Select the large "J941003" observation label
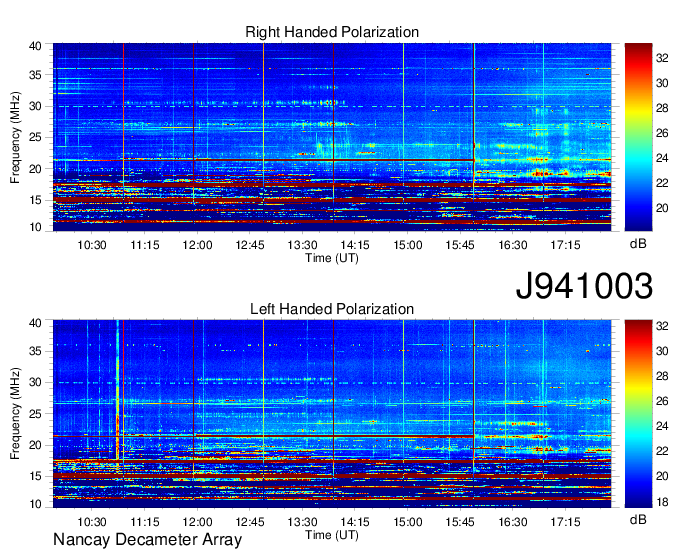Viewport: 680px width, 552px height. click(584, 286)
